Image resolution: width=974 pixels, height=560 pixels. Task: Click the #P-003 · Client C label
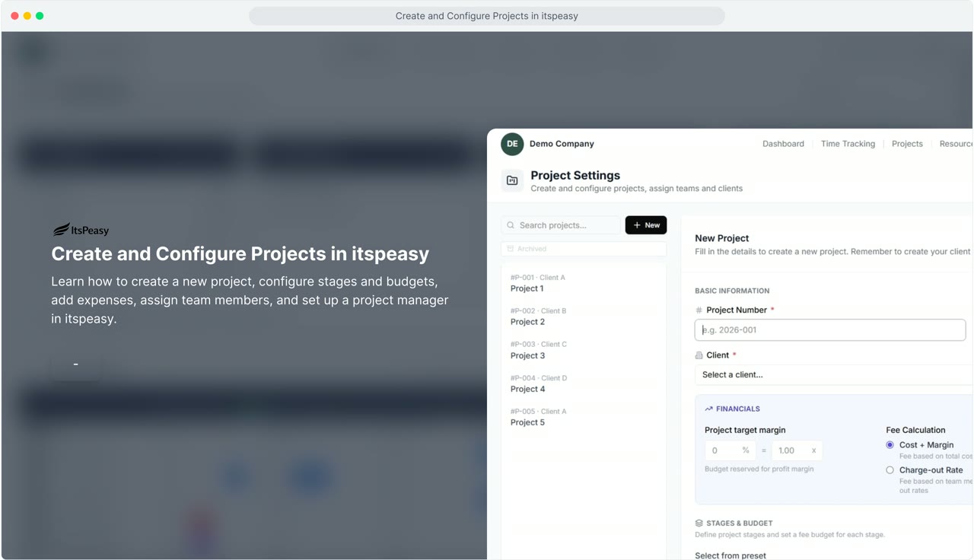(x=539, y=345)
